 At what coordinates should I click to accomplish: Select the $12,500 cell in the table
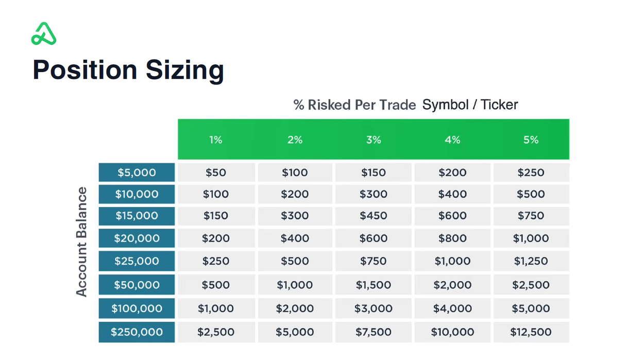tap(531, 332)
